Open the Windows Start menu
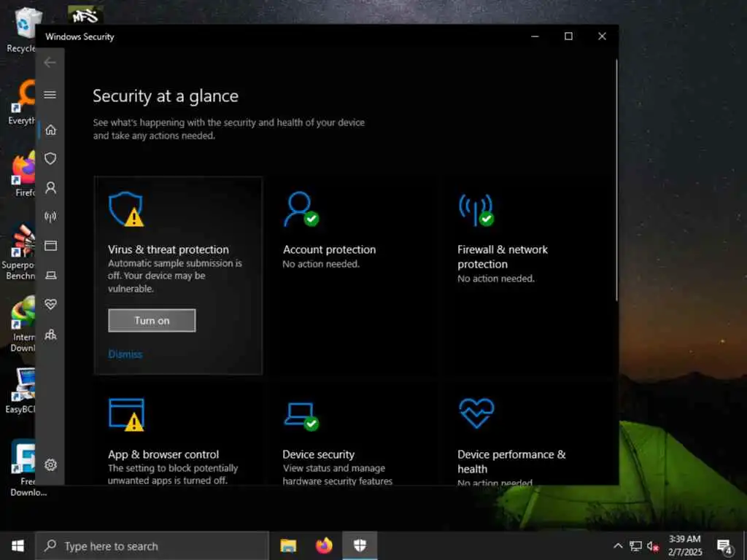 coord(18,545)
